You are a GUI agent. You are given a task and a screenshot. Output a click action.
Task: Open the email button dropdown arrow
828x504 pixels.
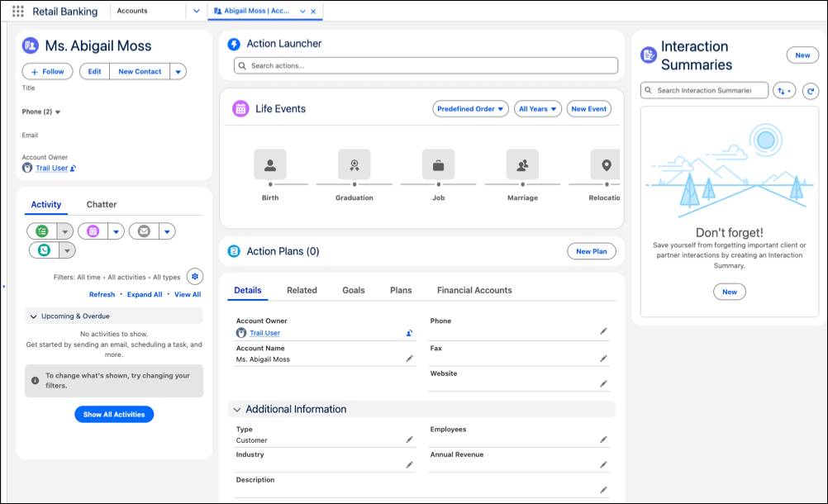(167, 231)
